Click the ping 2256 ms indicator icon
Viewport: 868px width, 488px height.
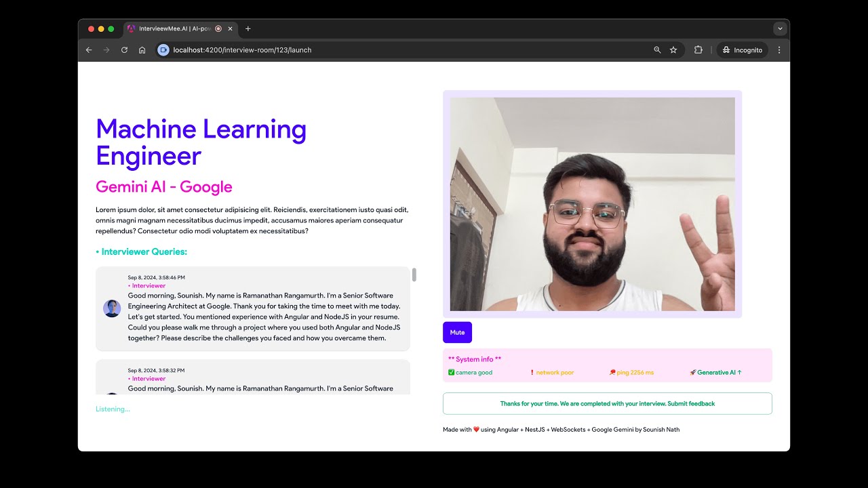pos(611,372)
